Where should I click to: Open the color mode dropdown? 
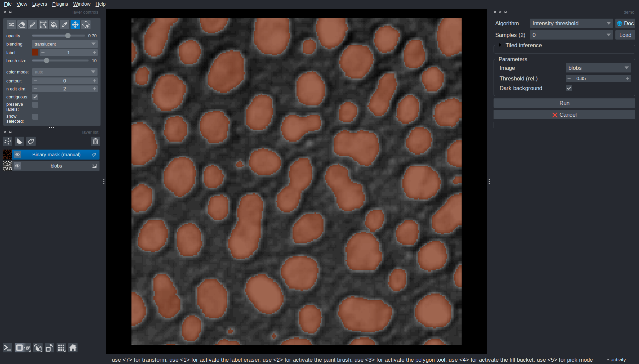pos(65,72)
